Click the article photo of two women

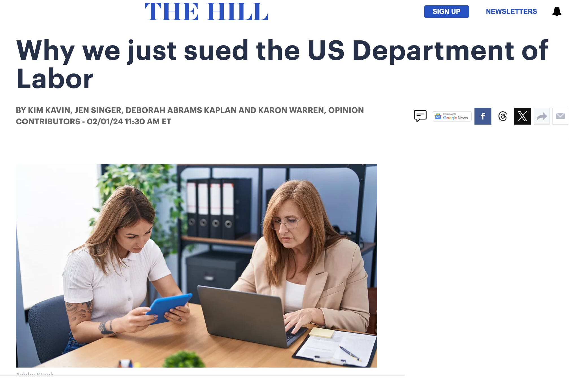coord(197,266)
